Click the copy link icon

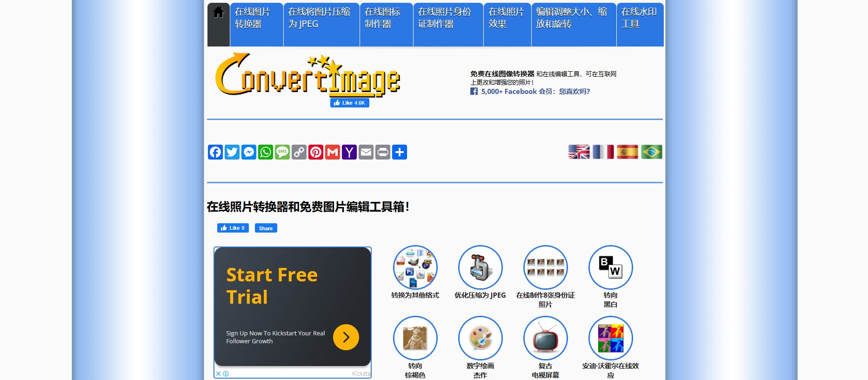(x=299, y=152)
